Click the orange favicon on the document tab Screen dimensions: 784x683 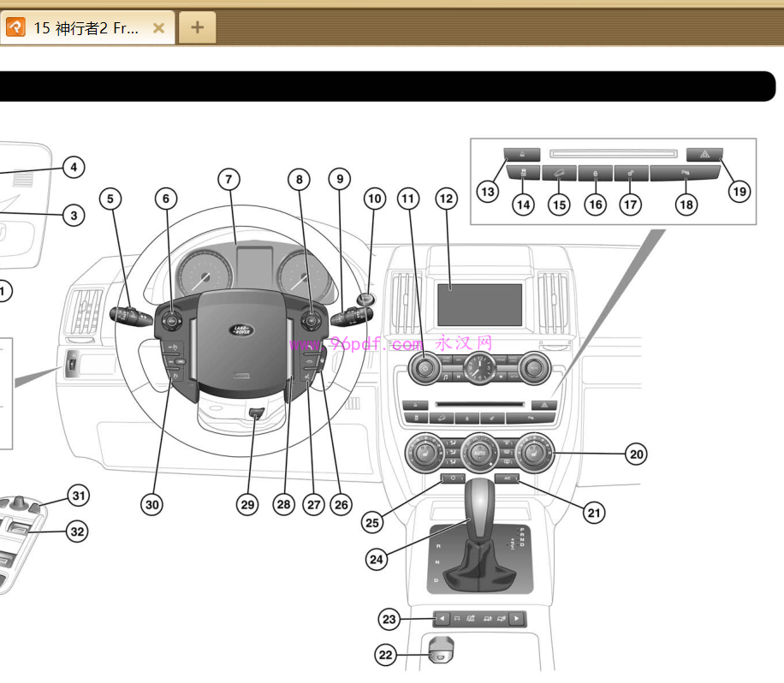click(x=15, y=27)
